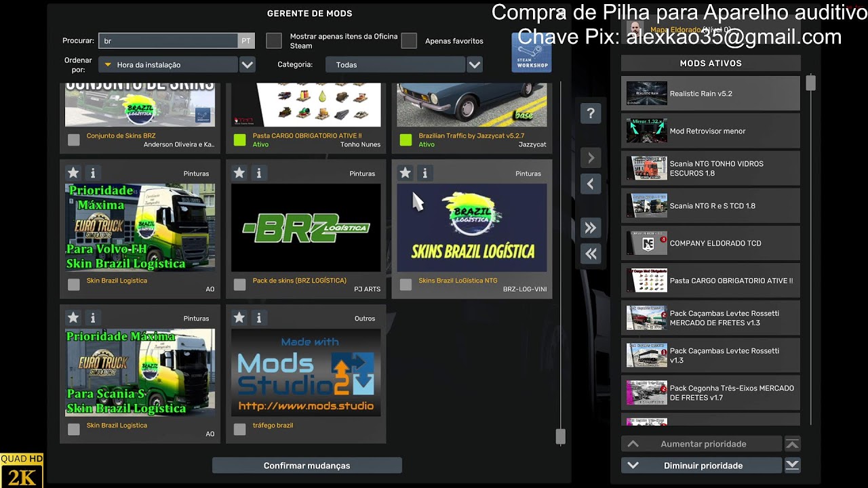Select COMPANY ELDORADO TCD active mod

(711, 243)
